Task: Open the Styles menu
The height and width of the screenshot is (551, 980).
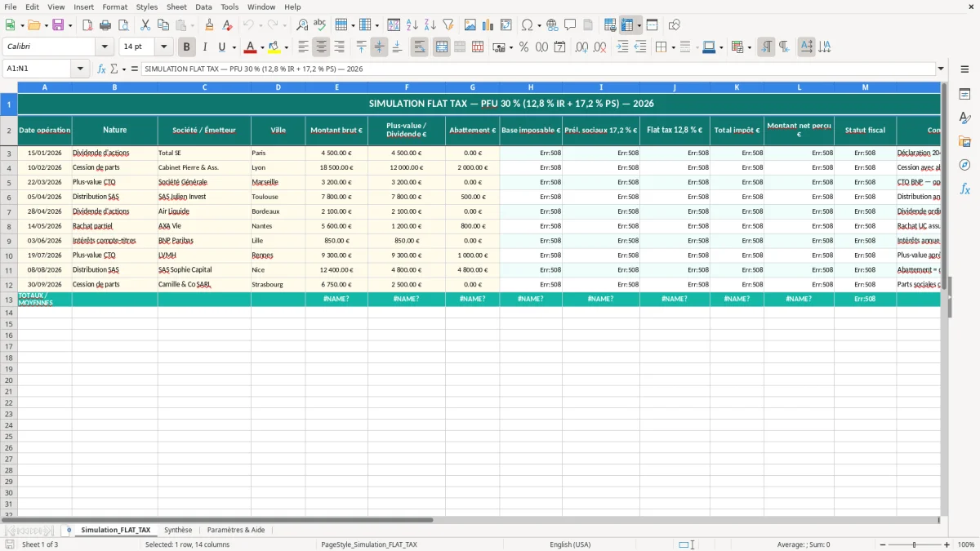Action: coord(147,7)
